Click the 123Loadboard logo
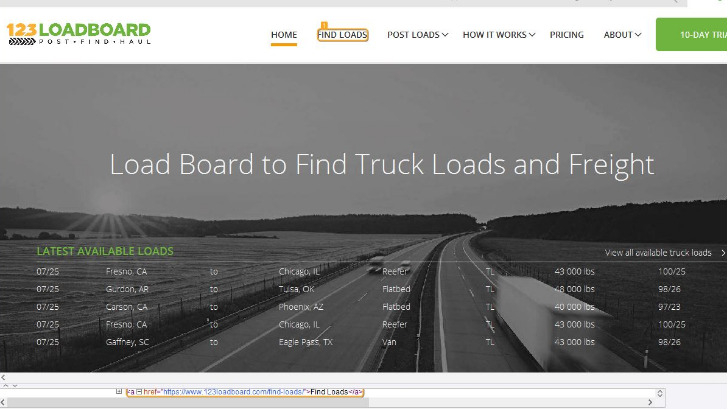This screenshot has height=410, width=728. pyautogui.click(x=78, y=34)
